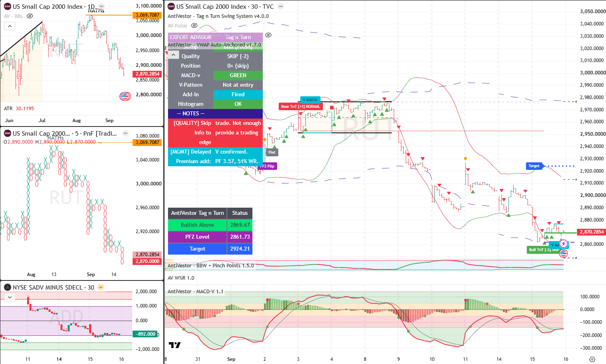Open the AntiVestor Tag n Turn Swing System legend

(218, 16)
